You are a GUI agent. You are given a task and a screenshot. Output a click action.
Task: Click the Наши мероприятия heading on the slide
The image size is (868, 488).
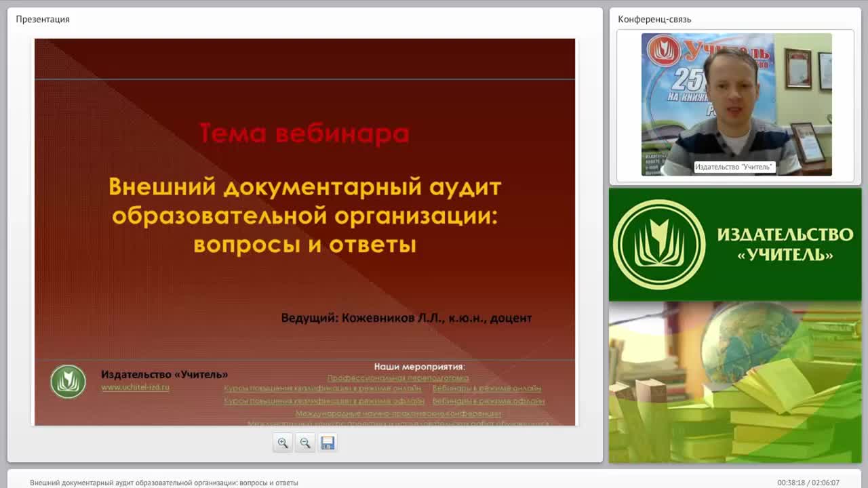tap(420, 367)
